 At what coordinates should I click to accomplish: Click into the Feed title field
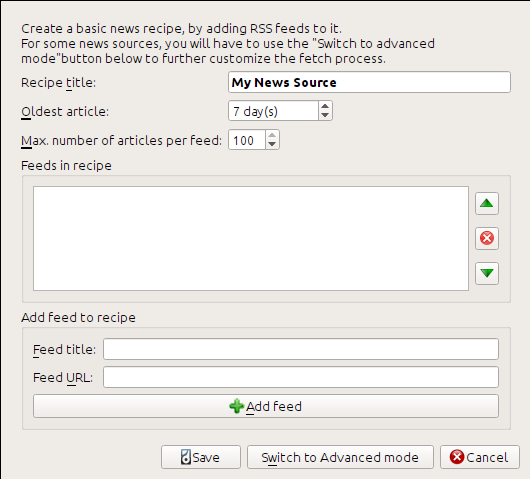[x=301, y=349]
